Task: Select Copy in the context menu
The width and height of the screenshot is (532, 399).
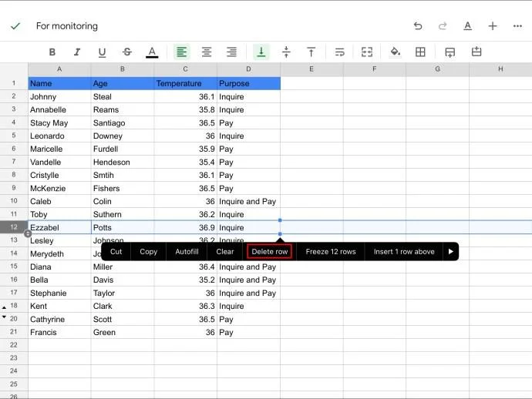Action: click(149, 252)
